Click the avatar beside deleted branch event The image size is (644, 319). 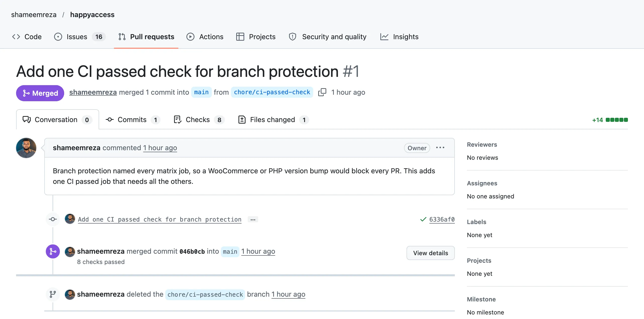pos(70,294)
